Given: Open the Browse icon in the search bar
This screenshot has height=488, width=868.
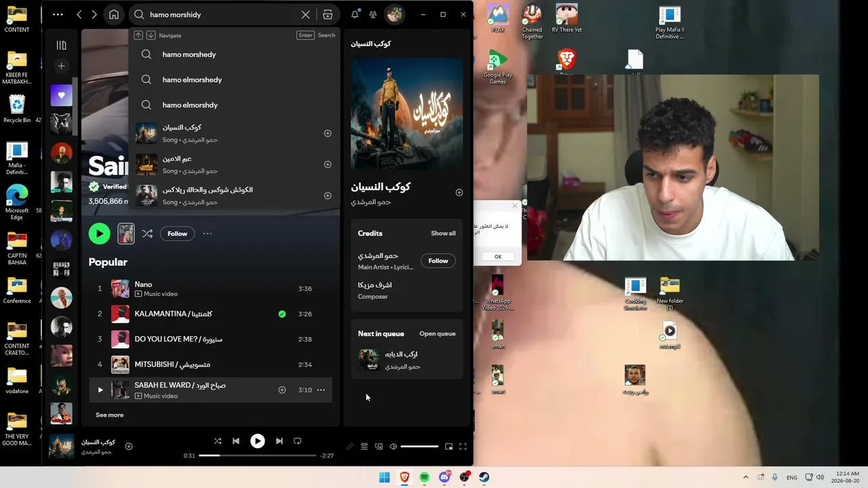Looking at the screenshot, I should (x=328, y=14).
